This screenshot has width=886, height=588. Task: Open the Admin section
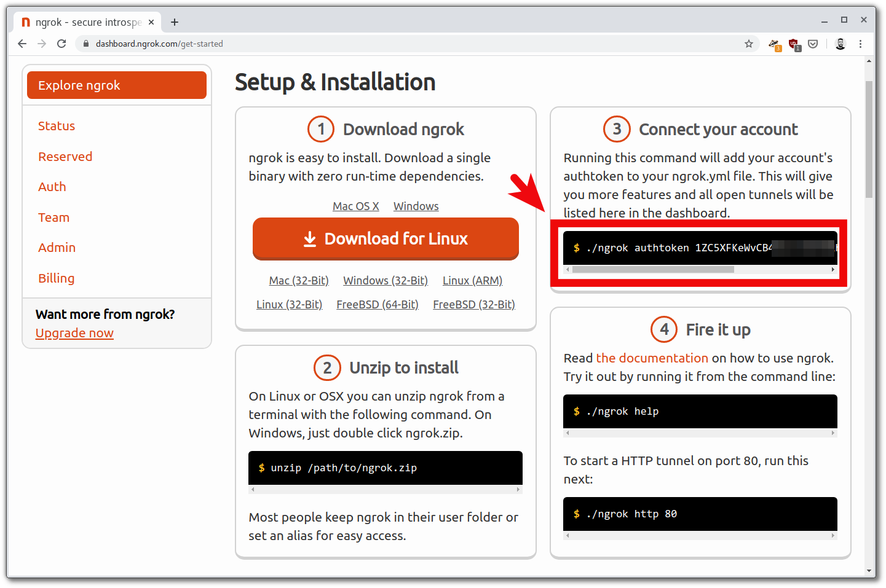tap(57, 248)
